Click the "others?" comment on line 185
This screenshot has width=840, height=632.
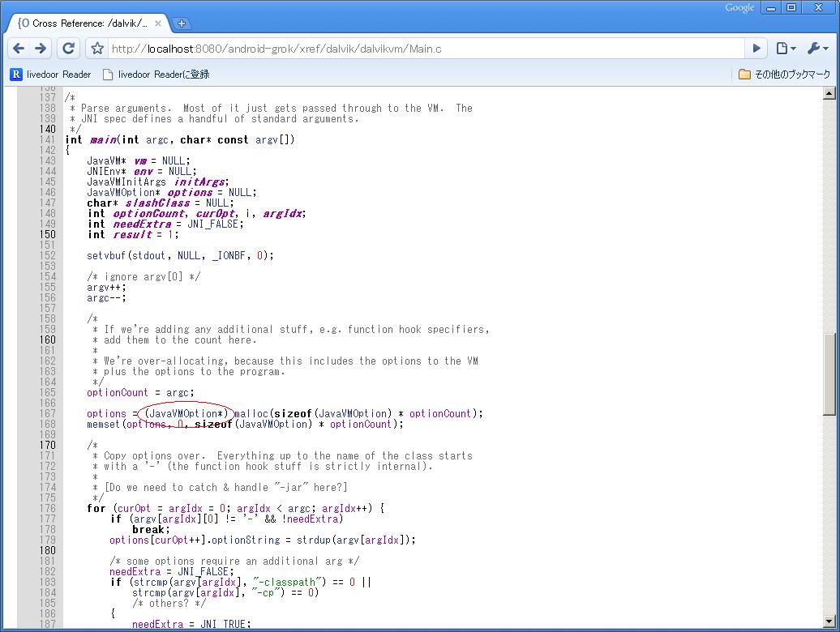click(x=169, y=603)
